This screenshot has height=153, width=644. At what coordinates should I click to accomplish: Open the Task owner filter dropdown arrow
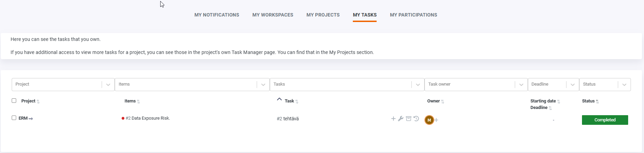tap(521, 85)
